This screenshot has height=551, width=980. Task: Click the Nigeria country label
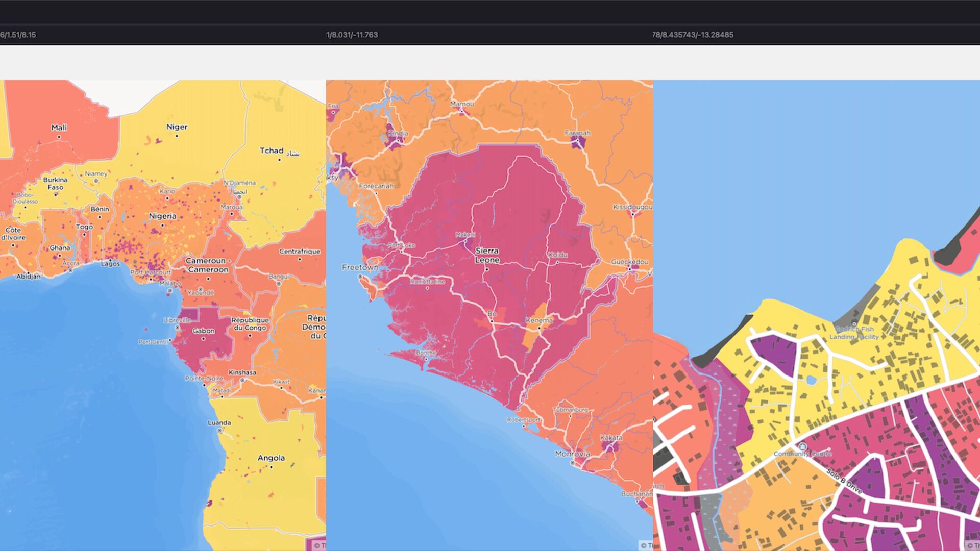pyautogui.click(x=162, y=216)
